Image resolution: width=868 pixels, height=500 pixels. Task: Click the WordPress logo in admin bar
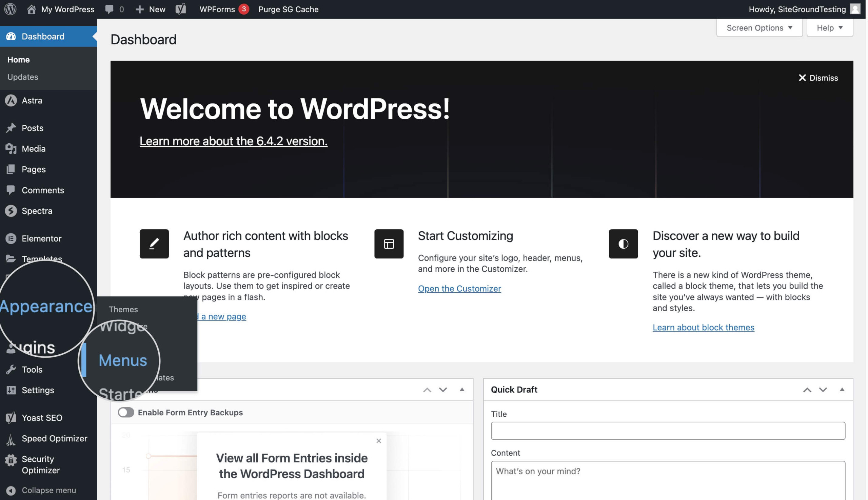tap(10, 9)
